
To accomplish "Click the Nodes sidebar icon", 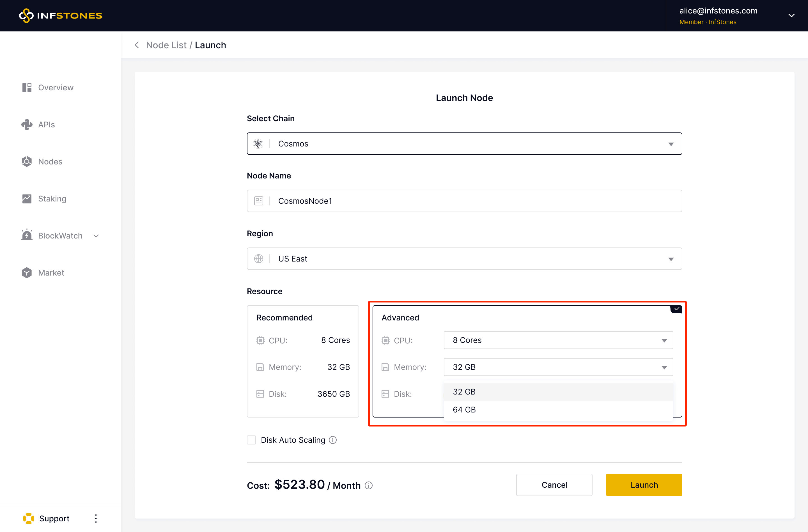I will 27,162.
